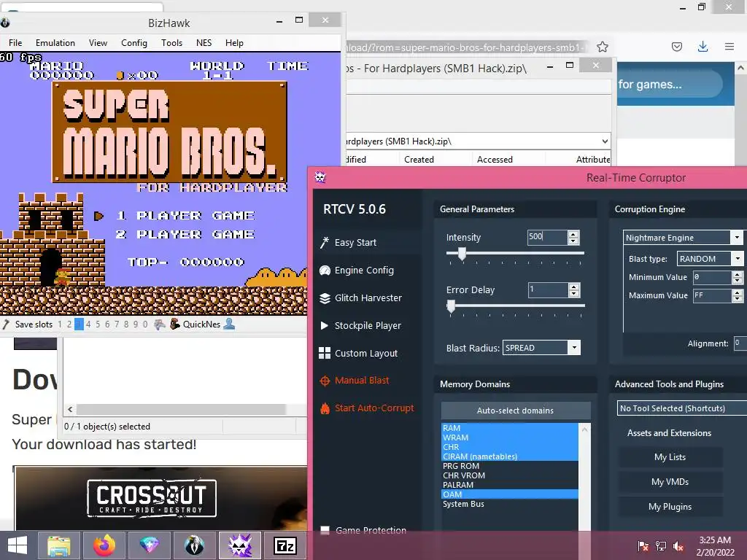The width and height of the screenshot is (747, 560).
Task: Decrease Error Delay with down stepper
Action: [x=574, y=293]
